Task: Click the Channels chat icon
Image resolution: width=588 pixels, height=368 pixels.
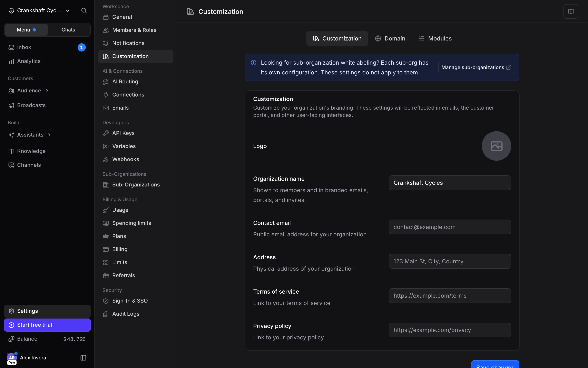Action: coord(11,165)
